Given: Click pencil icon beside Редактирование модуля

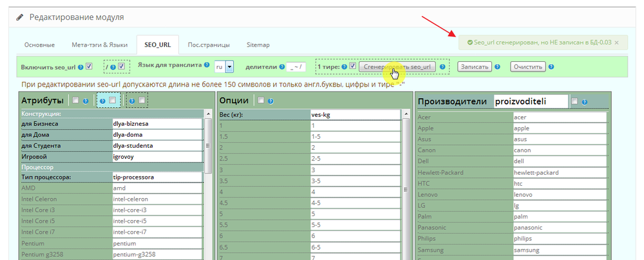Looking at the screenshot, I should (17, 17).
